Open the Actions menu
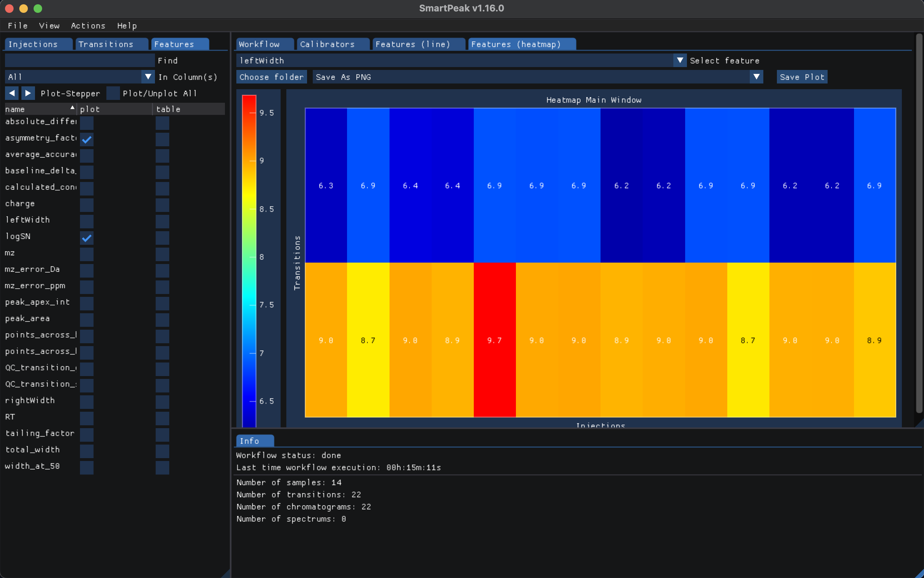The image size is (924, 578). [88, 26]
